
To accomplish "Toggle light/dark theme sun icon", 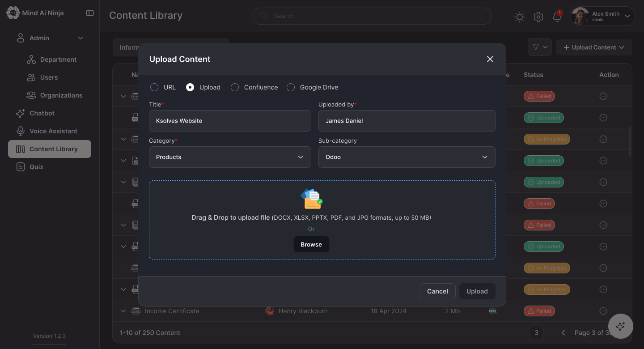I will click(x=519, y=17).
